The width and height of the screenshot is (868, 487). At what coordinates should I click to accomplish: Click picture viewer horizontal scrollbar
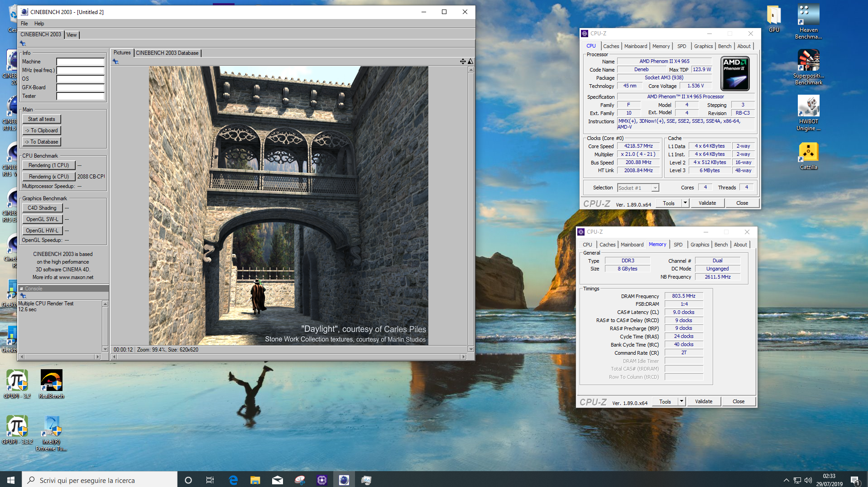[x=289, y=357]
